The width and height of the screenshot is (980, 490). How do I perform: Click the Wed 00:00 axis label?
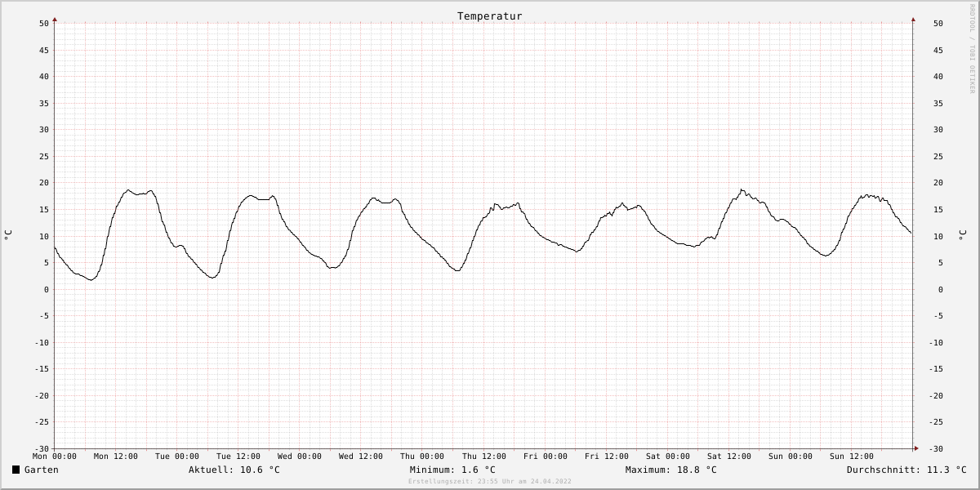300,457
